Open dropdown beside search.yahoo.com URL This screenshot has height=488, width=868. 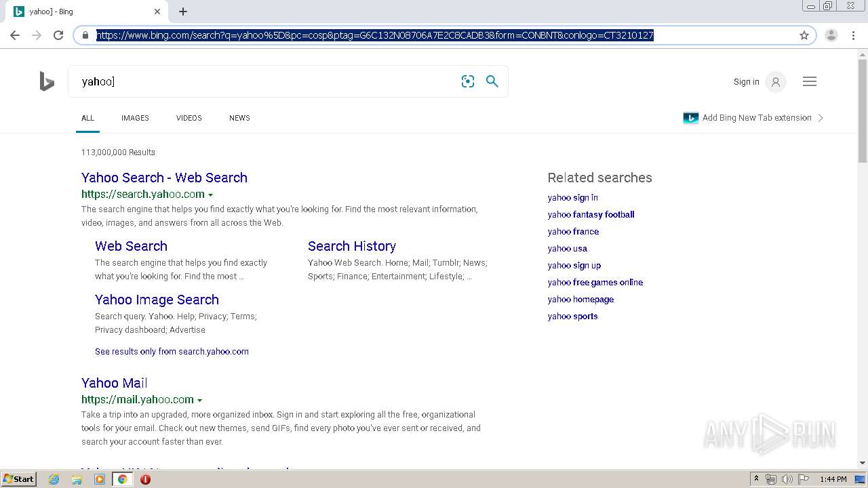210,195
